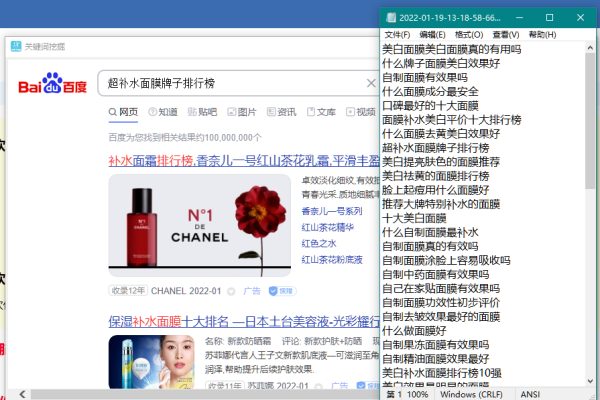Screen dimensions: 600x400
Task: Open the 补水面霜排行榜 Chanel result link
Action: pos(244,161)
